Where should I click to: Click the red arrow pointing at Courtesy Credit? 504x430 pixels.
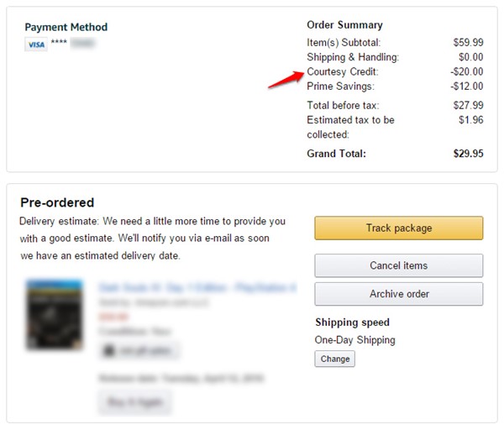click(286, 80)
